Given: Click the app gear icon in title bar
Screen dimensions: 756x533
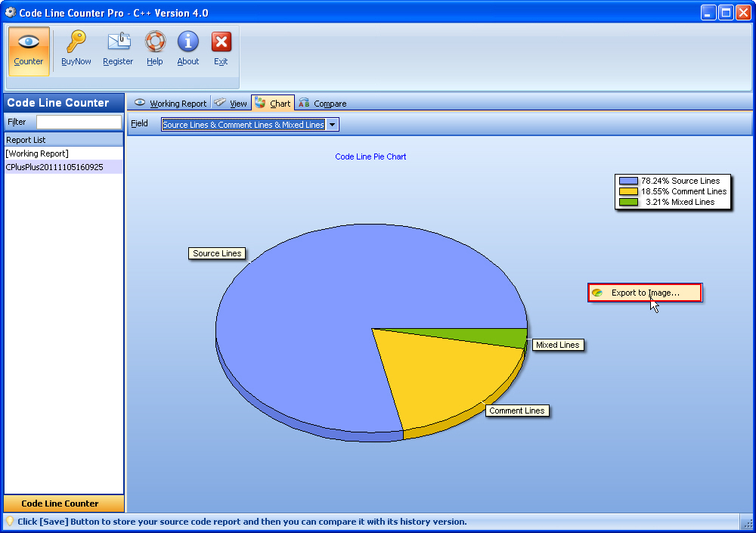Looking at the screenshot, I should click(10, 12).
